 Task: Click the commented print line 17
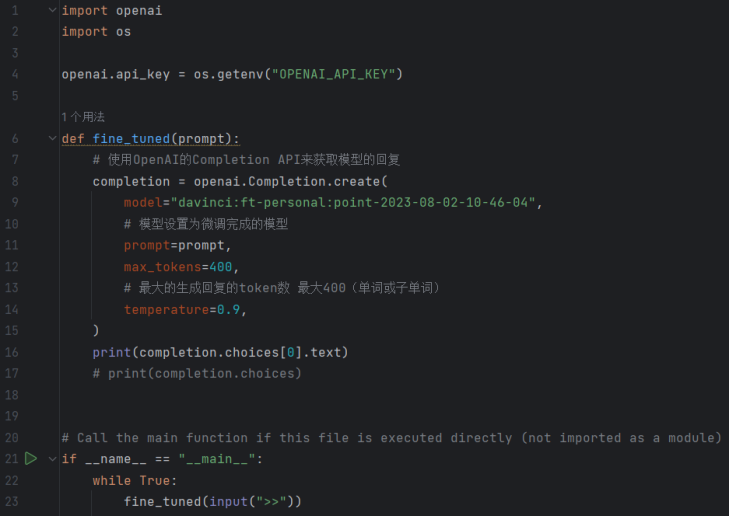(x=197, y=373)
